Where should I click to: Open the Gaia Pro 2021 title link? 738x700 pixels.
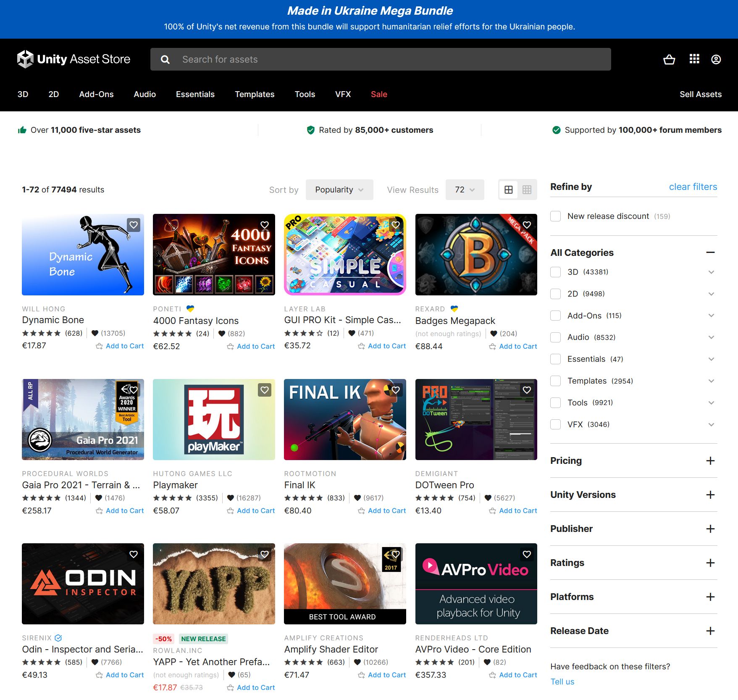81,485
